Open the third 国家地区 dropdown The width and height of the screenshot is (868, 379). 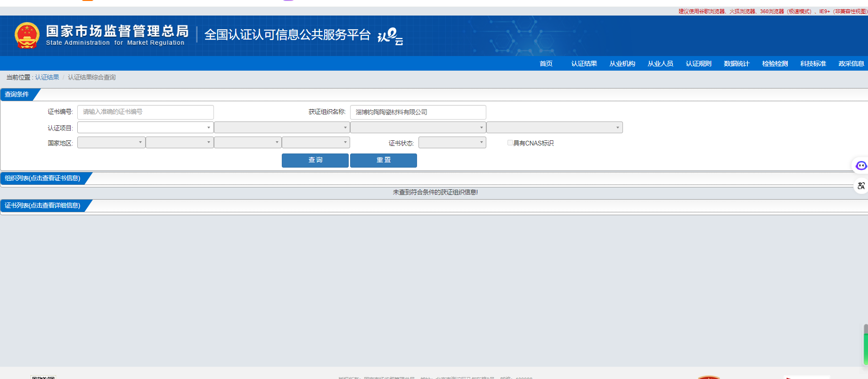(248, 143)
